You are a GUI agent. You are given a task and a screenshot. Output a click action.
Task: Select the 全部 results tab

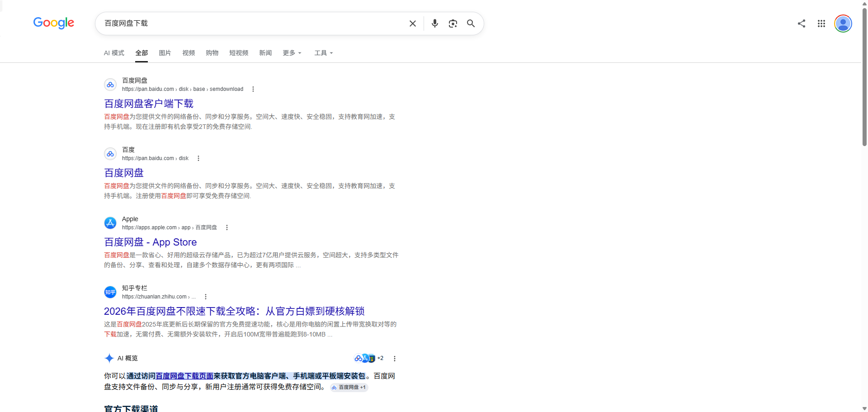coord(142,53)
